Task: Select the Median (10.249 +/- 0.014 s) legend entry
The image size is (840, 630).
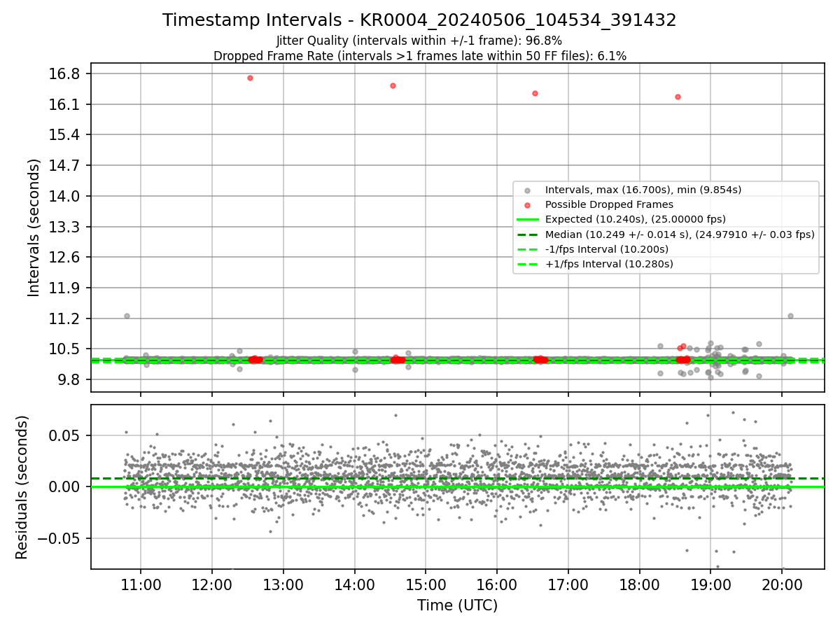Action: pyautogui.click(x=665, y=234)
